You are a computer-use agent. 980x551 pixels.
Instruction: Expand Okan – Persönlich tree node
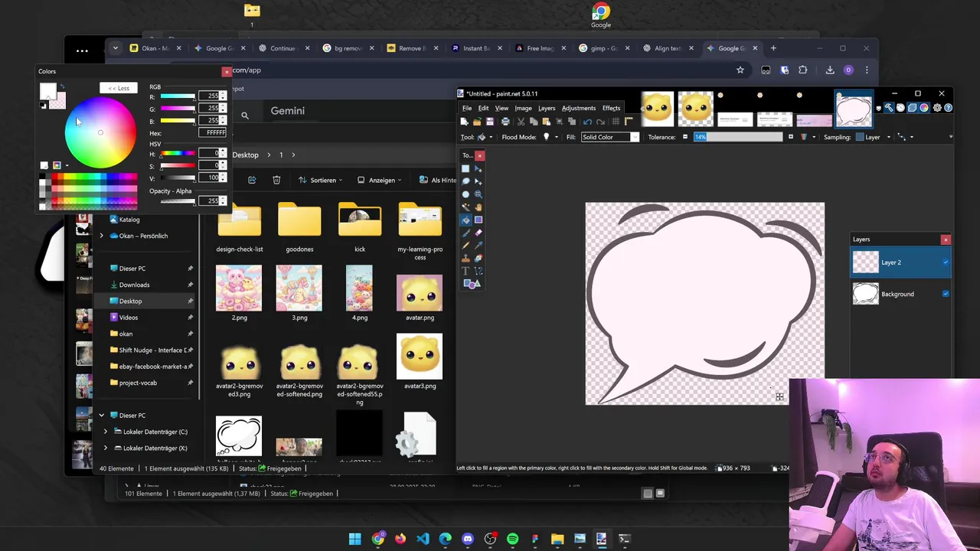click(x=101, y=236)
